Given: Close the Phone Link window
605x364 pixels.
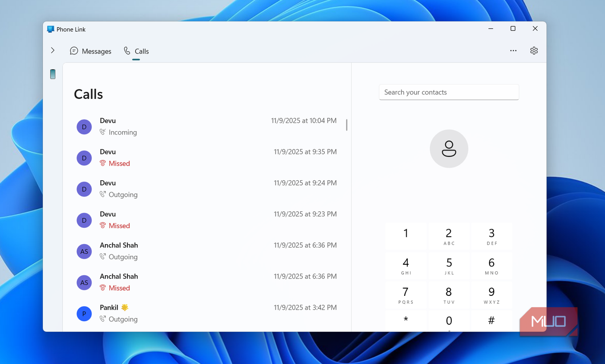Looking at the screenshot, I should pyautogui.click(x=535, y=29).
